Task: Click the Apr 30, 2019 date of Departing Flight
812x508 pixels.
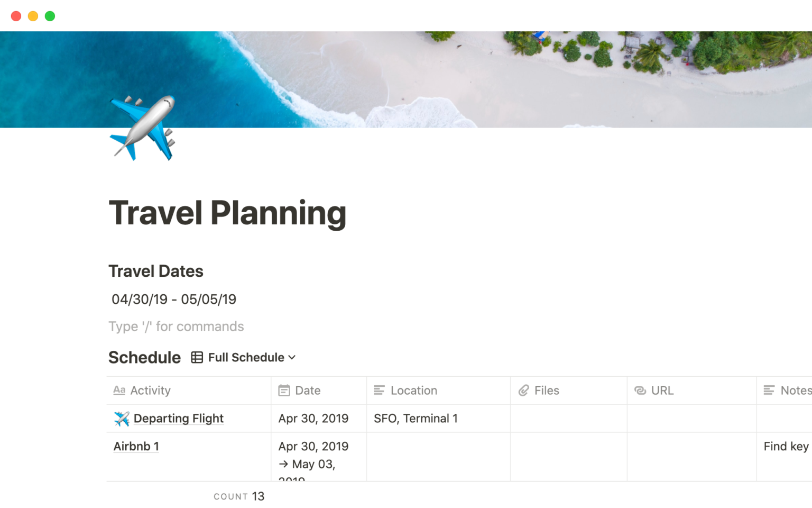Action: click(x=313, y=419)
